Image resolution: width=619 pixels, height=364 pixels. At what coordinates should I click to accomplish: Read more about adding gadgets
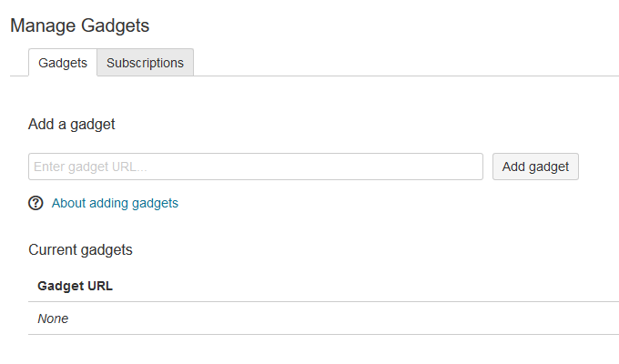[x=115, y=203]
